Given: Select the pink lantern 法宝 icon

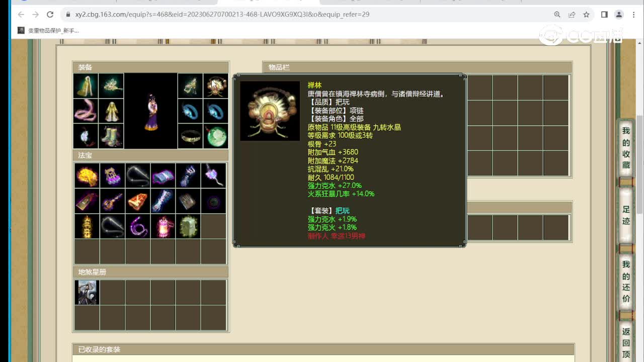Looking at the screenshot, I should [x=163, y=226].
